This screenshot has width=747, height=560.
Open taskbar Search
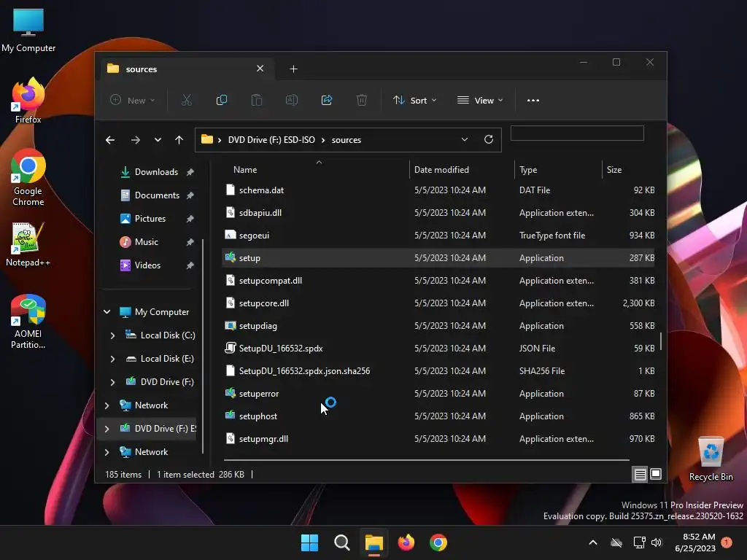(341, 542)
